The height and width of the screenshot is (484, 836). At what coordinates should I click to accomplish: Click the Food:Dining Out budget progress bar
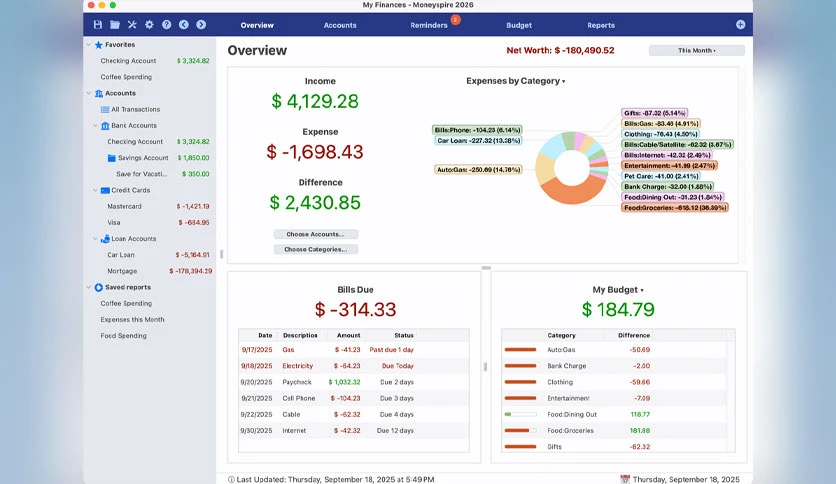[x=520, y=414]
